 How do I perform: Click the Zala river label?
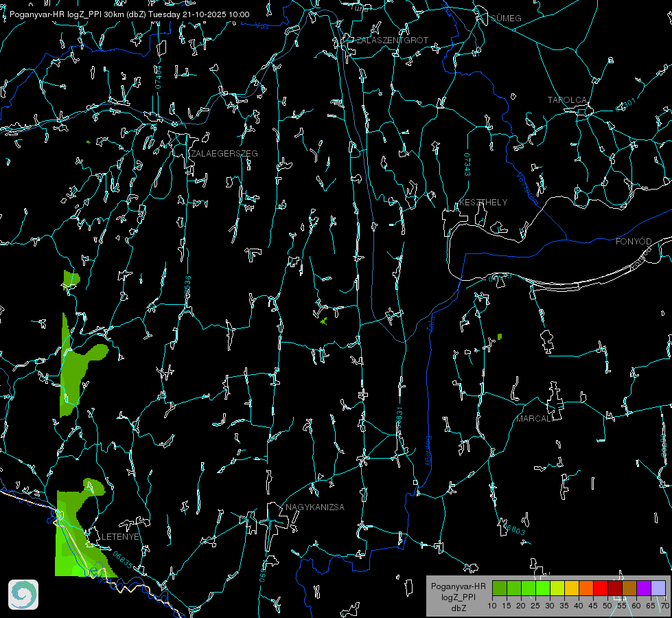click(x=431, y=323)
